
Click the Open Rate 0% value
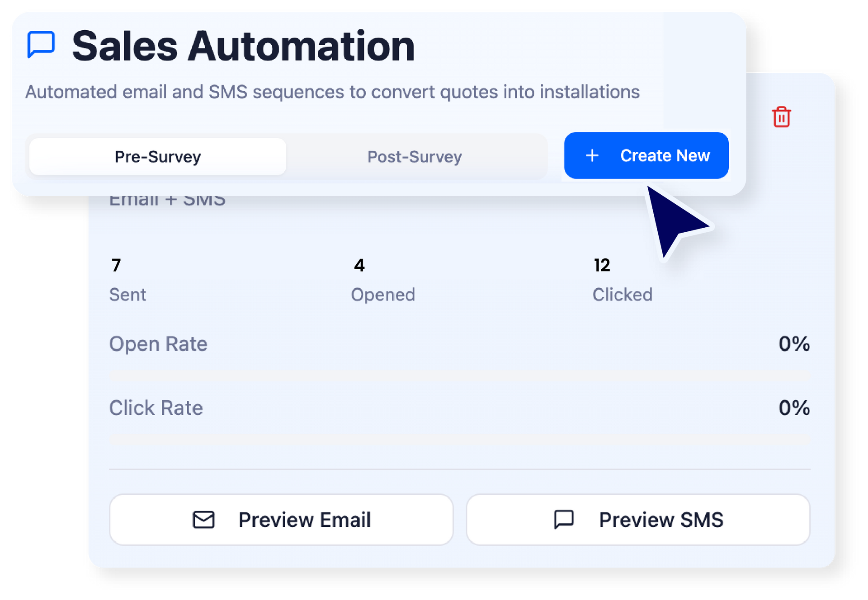point(794,344)
